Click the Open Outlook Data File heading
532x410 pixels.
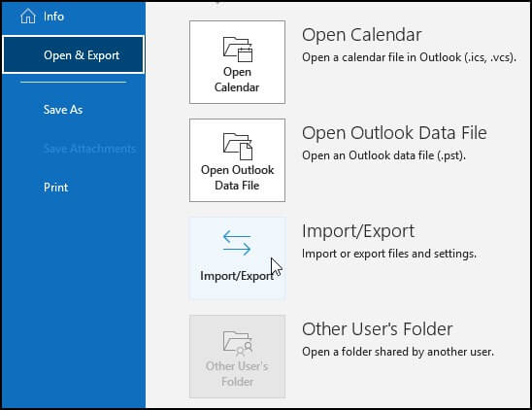coord(394,132)
